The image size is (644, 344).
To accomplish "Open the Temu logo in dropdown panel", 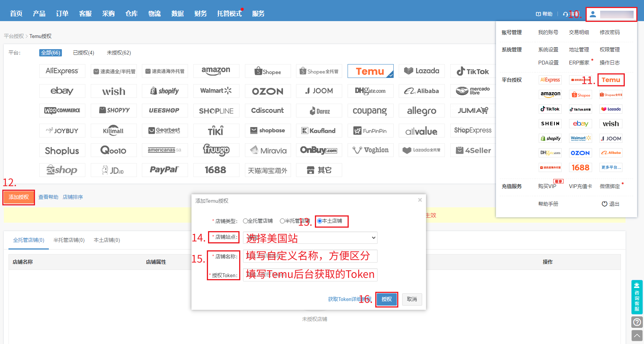I will coord(611,80).
